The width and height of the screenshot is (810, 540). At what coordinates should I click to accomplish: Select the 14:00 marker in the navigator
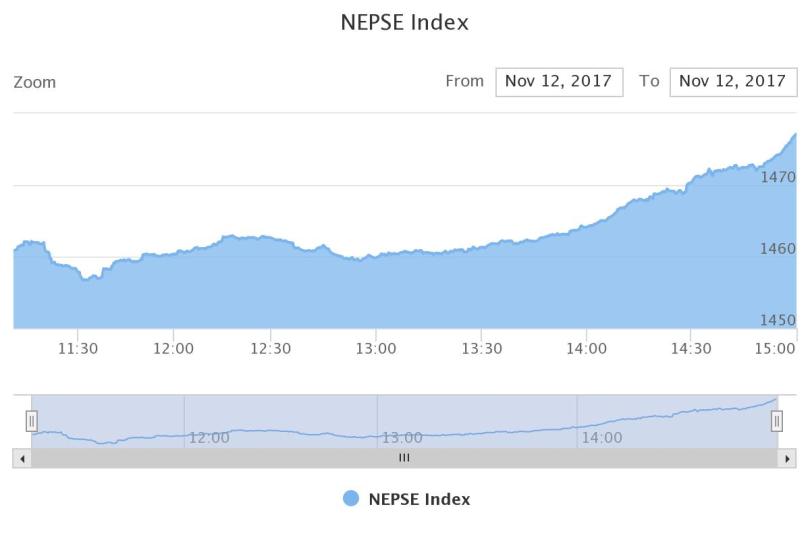coord(602,437)
